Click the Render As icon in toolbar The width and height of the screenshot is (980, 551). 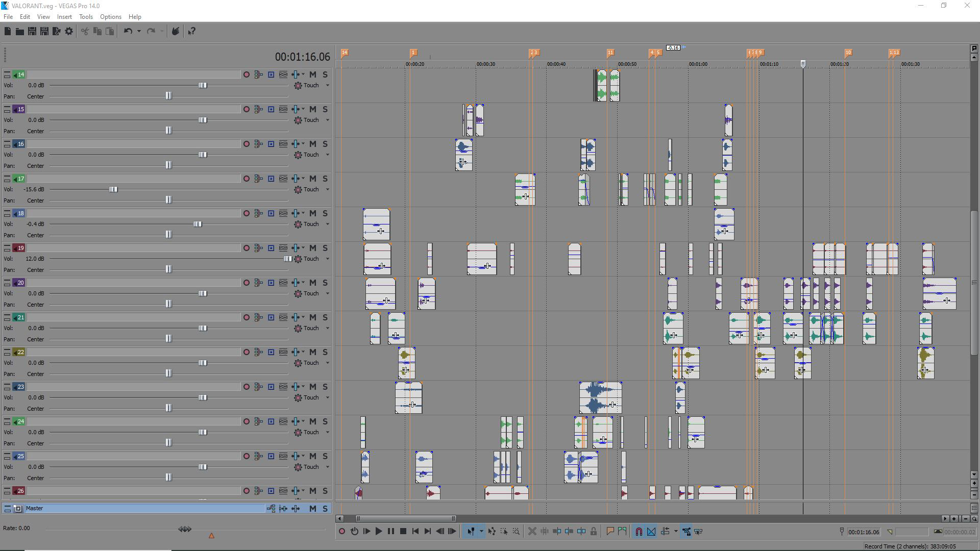(57, 32)
